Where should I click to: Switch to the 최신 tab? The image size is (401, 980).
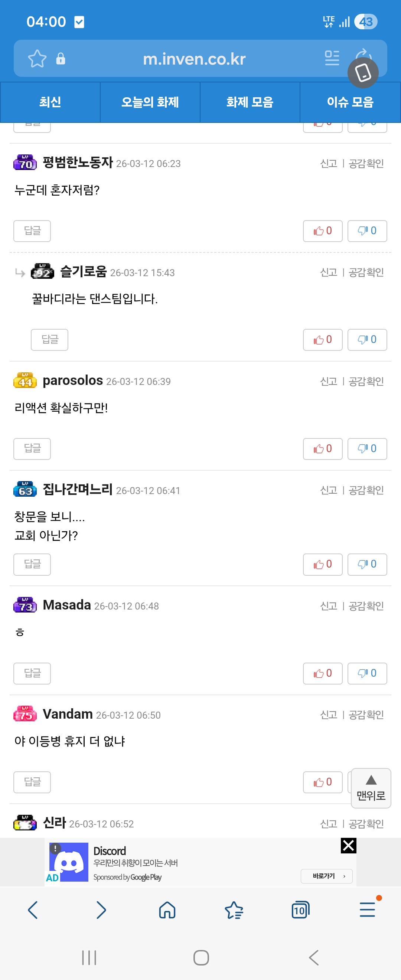[50, 102]
